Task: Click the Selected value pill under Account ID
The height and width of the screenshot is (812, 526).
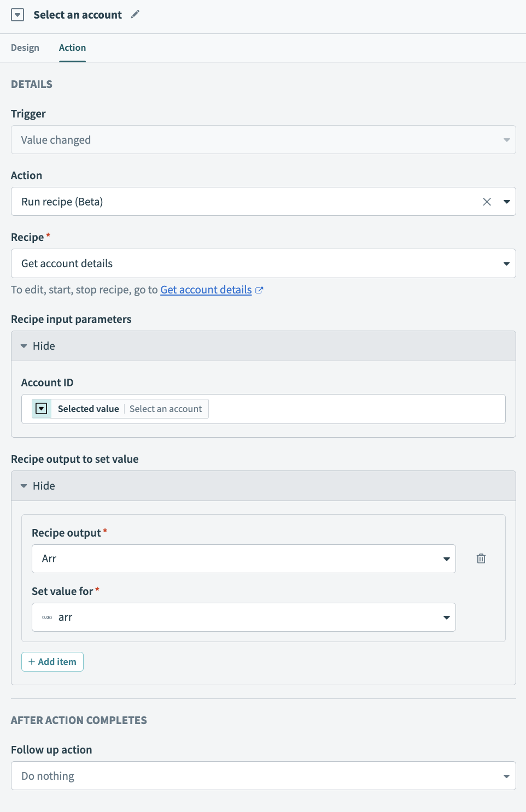Action: [x=88, y=408]
